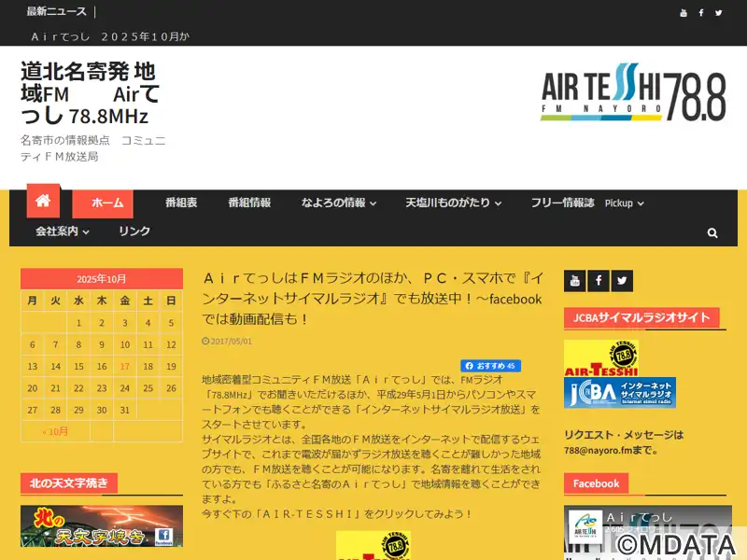Click the AIR TESSHI 78.8 header logo
This screenshot has width=747, height=560.
pos(632,94)
